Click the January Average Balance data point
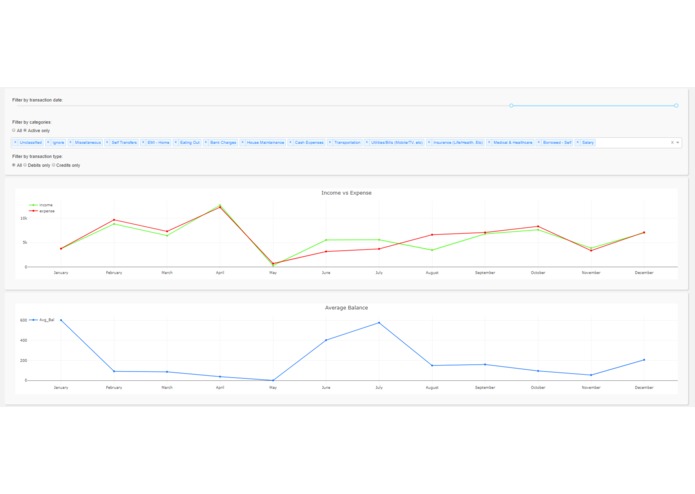This screenshot has height=494, width=695. 61,320
